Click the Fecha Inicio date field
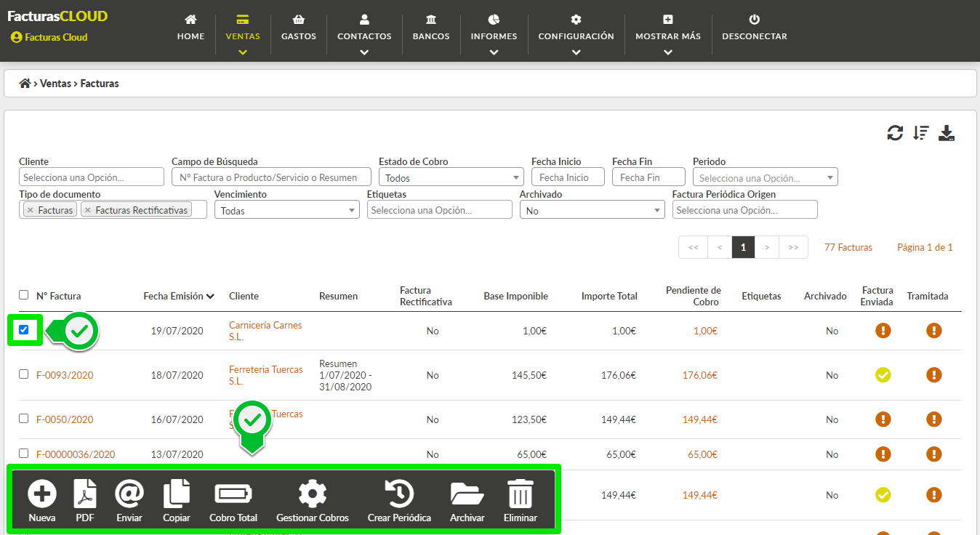This screenshot has width=980, height=535. coord(568,177)
